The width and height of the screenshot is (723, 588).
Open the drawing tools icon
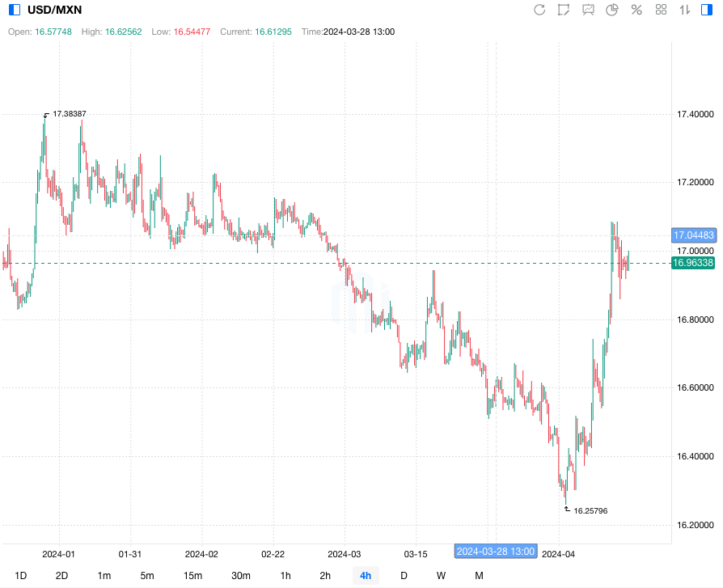(564, 10)
